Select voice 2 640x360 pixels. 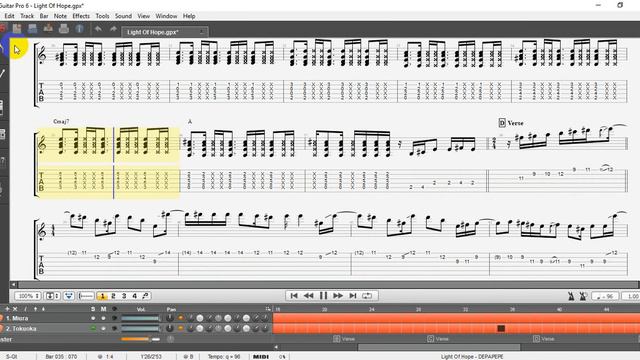(113, 296)
